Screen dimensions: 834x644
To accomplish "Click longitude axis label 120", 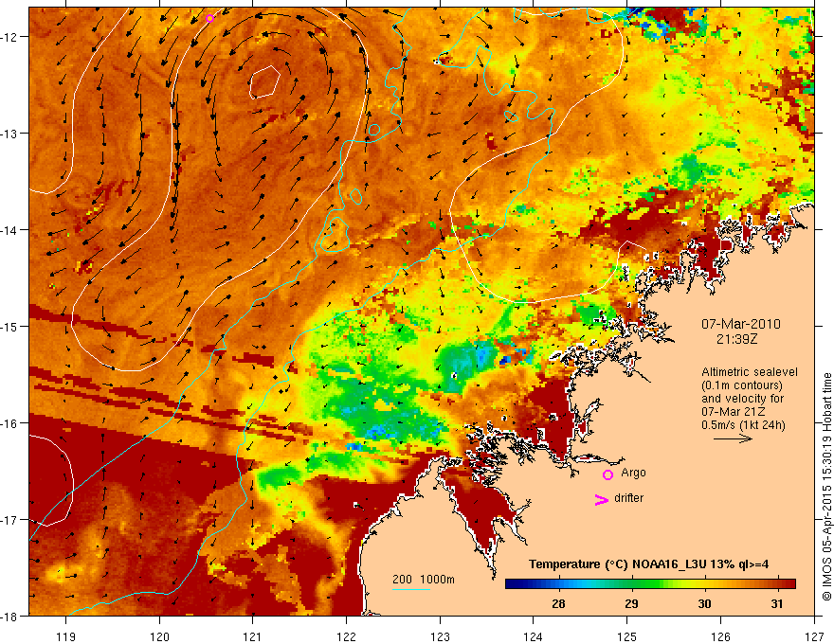I will click(x=159, y=636).
